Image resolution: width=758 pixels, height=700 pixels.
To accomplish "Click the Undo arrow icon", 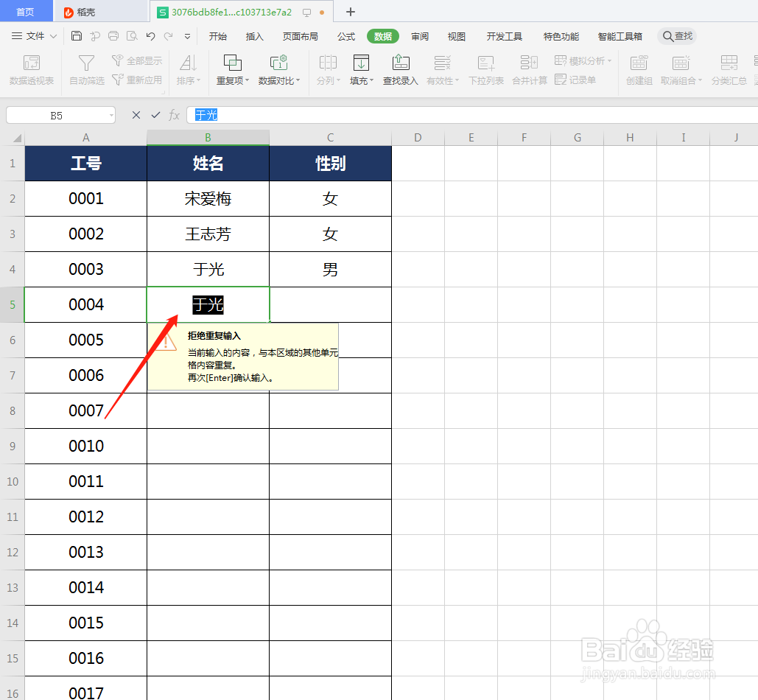I will pyautogui.click(x=150, y=36).
